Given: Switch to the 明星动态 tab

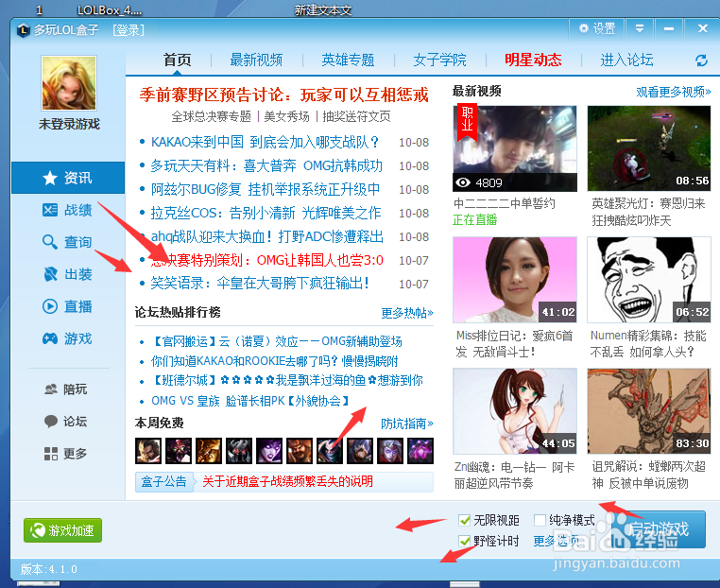Looking at the screenshot, I should tap(533, 60).
